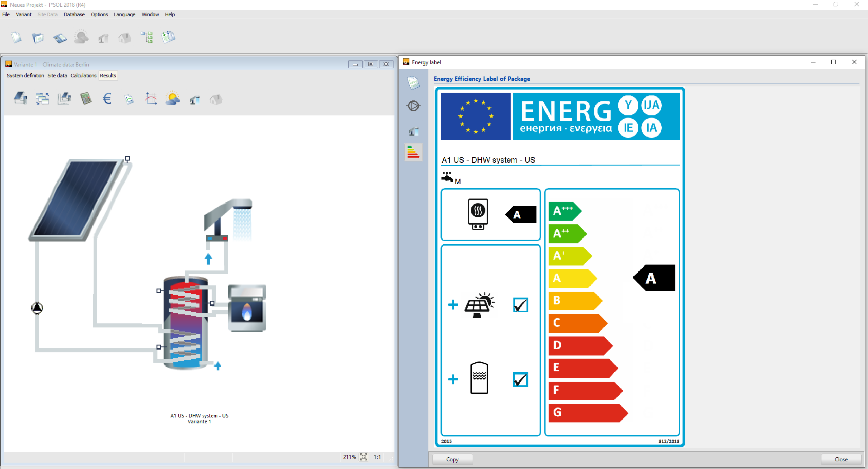Click the solar collector panel in diagram
The width and height of the screenshot is (868, 469).
(77, 198)
